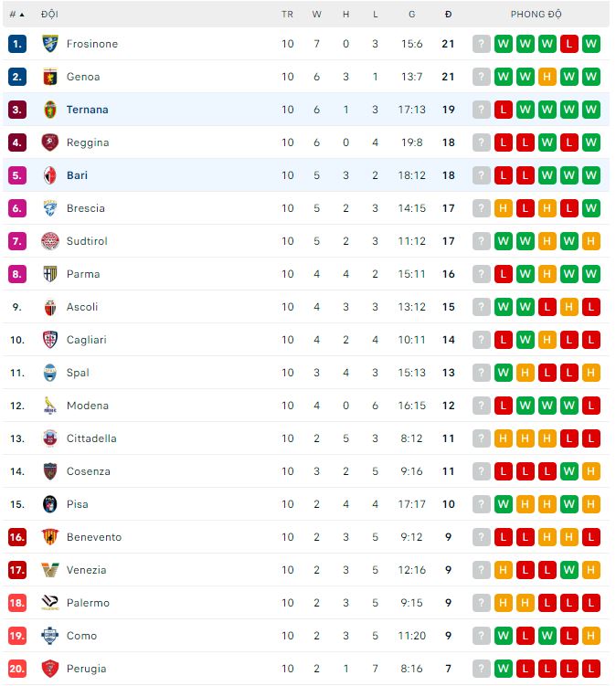Click the Cagliari team badge
This screenshot has width=616, height=686.
click(x=49, y=340)
